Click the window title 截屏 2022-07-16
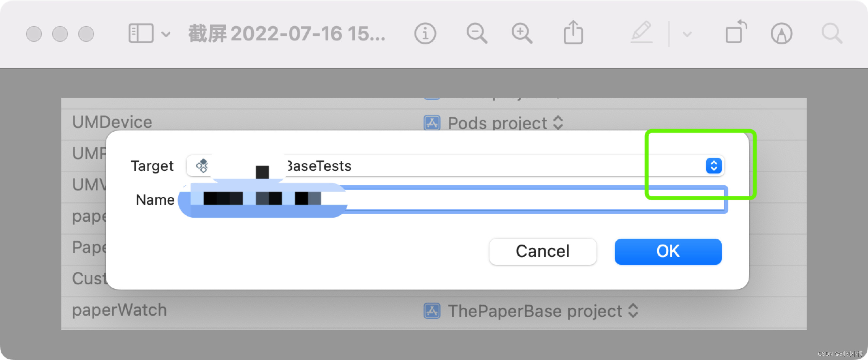 [x=287, y=34]
